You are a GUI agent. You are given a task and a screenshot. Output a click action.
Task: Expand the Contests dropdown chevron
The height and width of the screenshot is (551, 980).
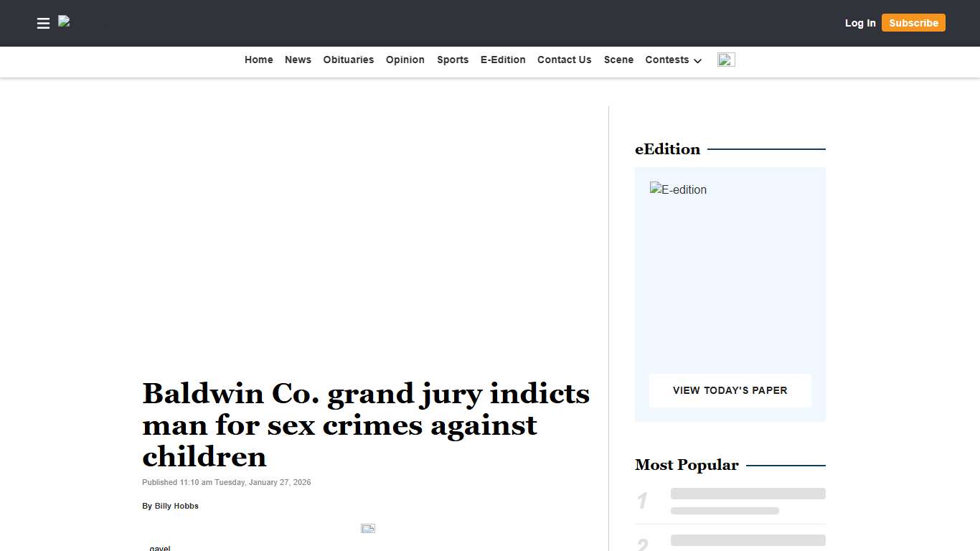pos(697,62)
